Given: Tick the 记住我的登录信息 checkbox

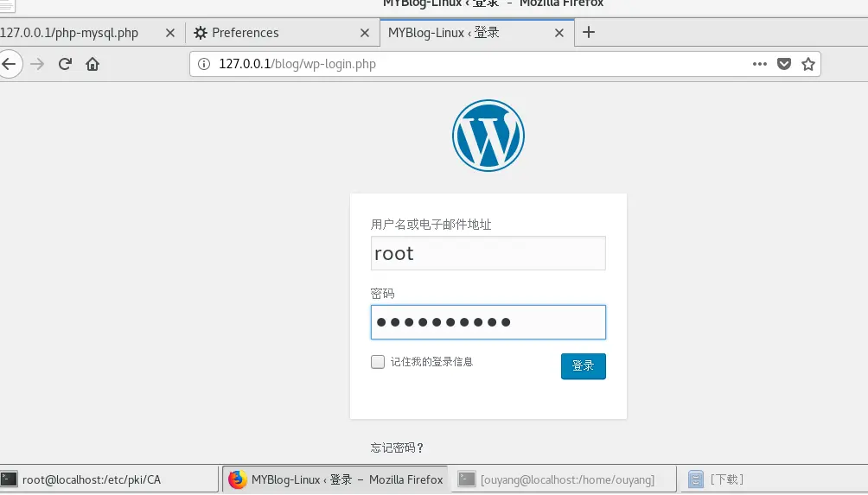Looking at the screenshot, I should 378,362.
